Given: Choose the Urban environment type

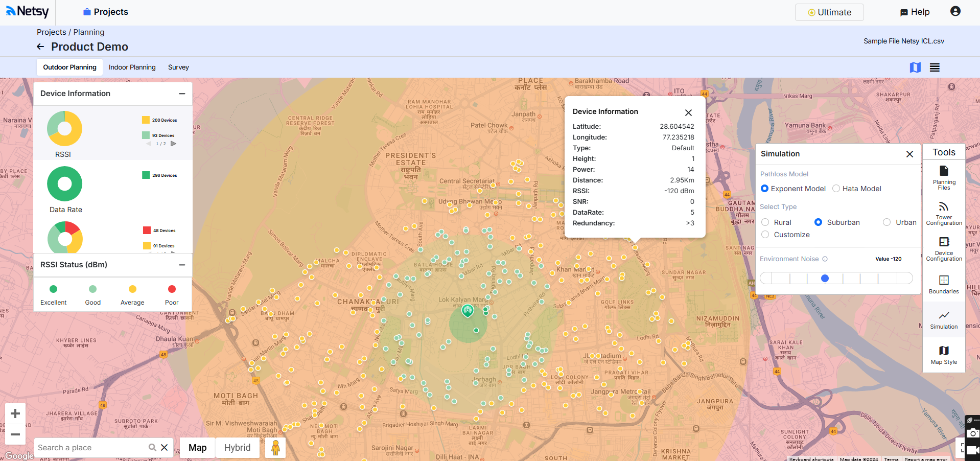Looking at the screenshot, I should pos(887,222).
